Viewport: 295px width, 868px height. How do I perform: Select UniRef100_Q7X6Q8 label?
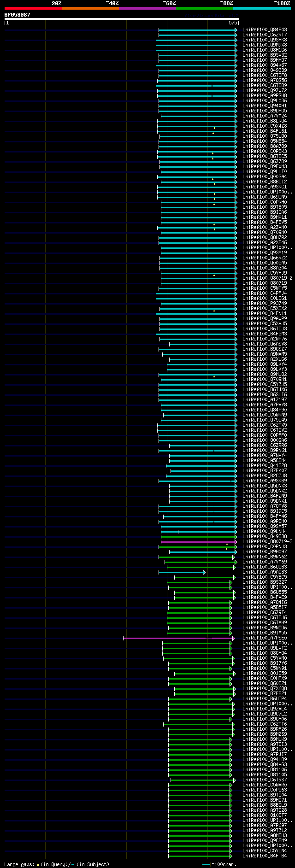coord(265,689)
